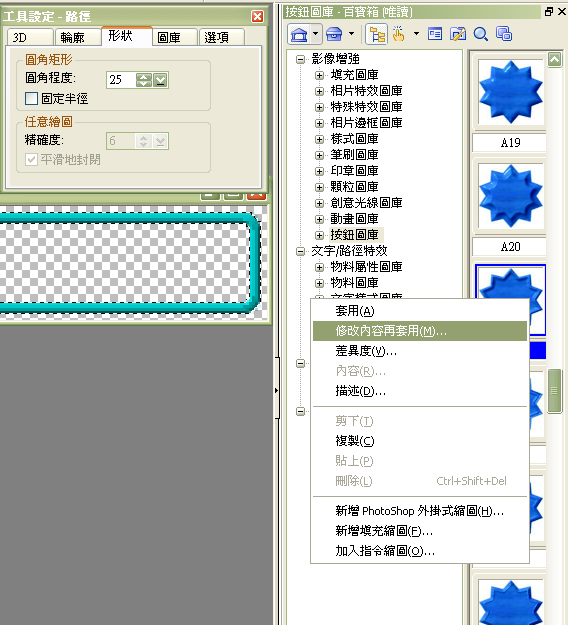The image size is (568, 625).
Task: Click the gallery home icon in the toolbar
Action: click(299, 34)
